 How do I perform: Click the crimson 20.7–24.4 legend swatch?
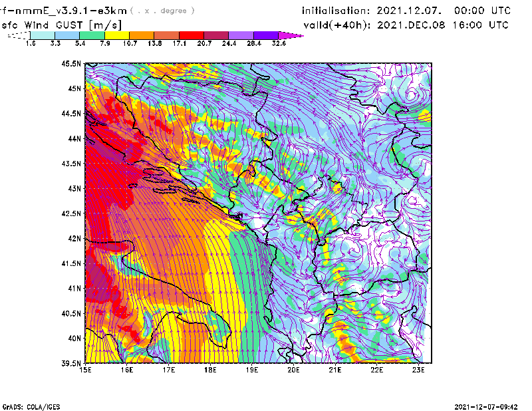coord(216,35)
